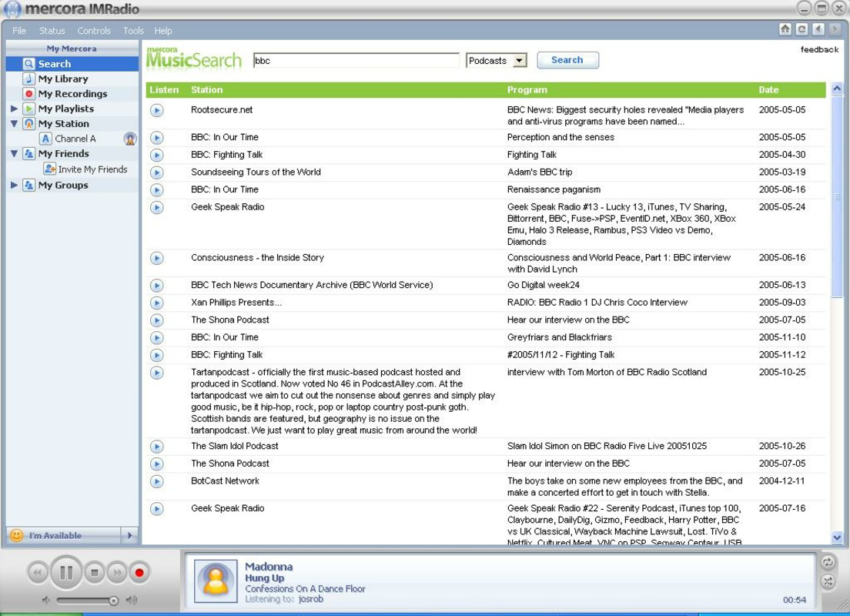Screen dimensions: 850x616
Task: Click the I'm Available smiley status
Action: point(17,536)
